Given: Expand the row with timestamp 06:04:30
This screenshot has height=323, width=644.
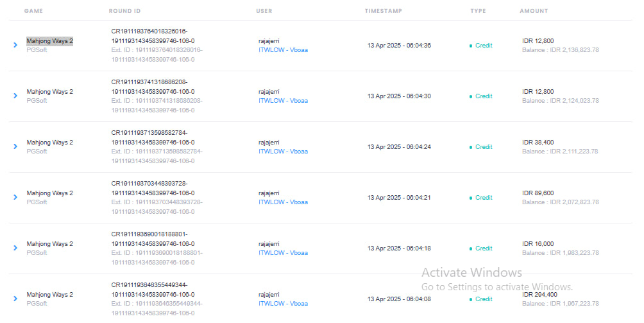Looking at the screenshot, I should (x=15, y=96).
